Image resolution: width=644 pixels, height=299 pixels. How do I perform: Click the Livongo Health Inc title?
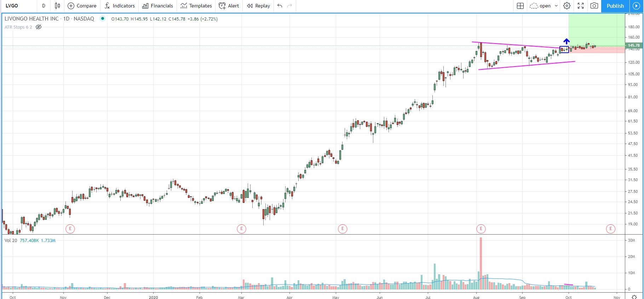point(49,19)
